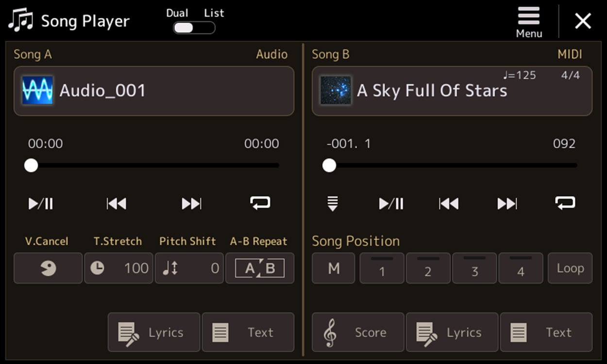Toggle the Dual/List view switch
Image resolution: width=607 pixels, height=364 pixels.
pyautogui.click(x=194, y=28)
